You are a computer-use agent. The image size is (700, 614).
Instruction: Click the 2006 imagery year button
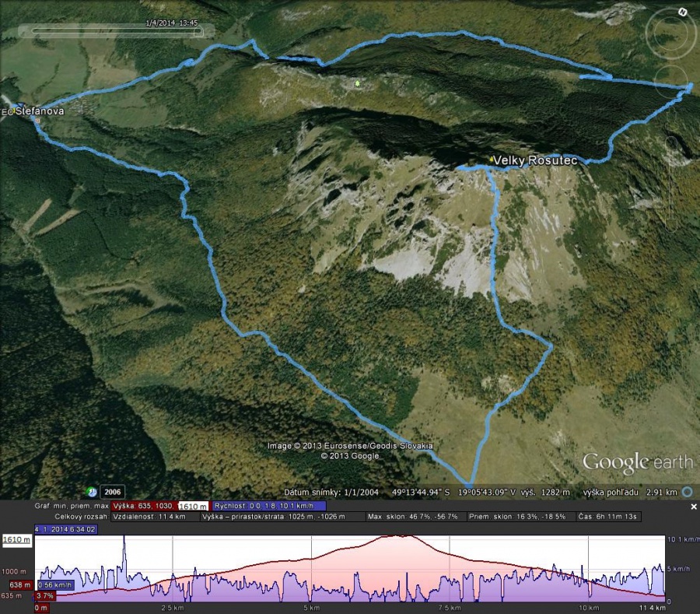click(x=113, y=492)
